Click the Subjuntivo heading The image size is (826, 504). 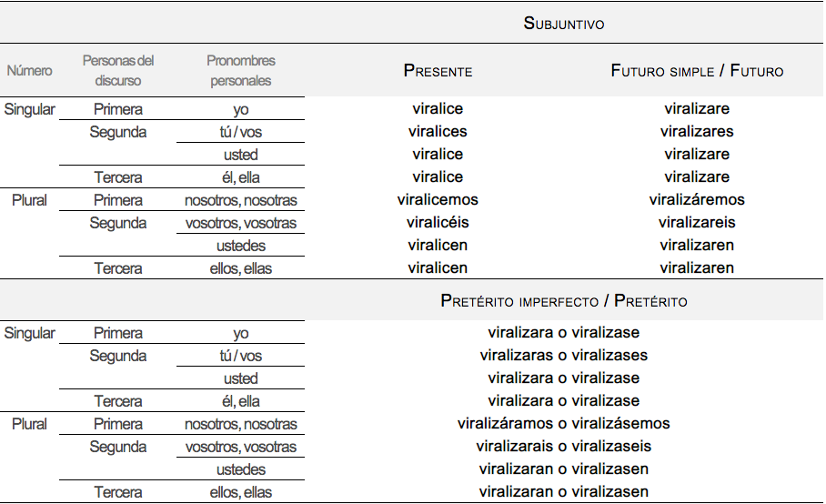click(564, 23)
